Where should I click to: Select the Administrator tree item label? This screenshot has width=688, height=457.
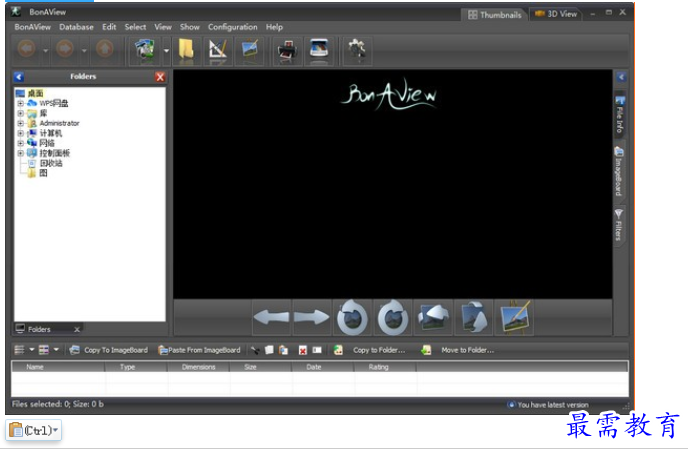point(59,124)
